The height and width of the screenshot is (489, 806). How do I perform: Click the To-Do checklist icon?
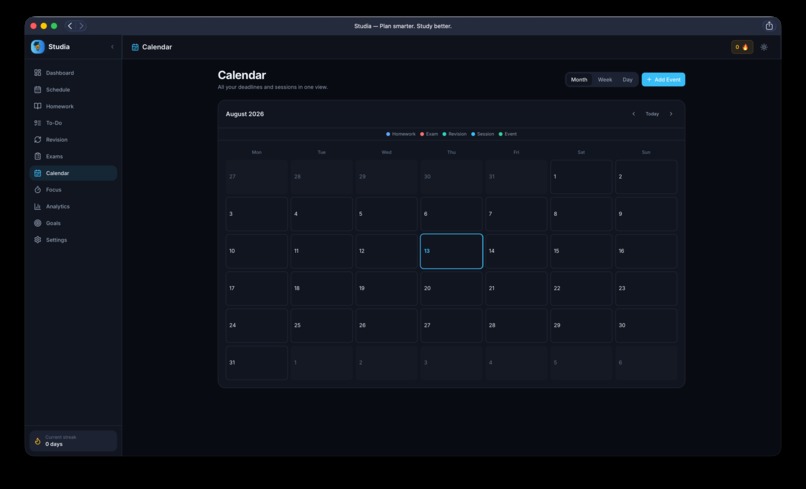38,123
